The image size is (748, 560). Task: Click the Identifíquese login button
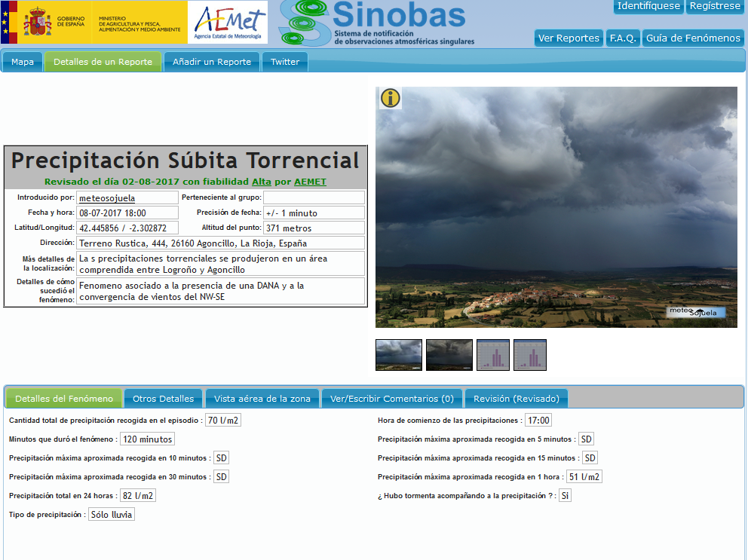click(x=648, y=6)
